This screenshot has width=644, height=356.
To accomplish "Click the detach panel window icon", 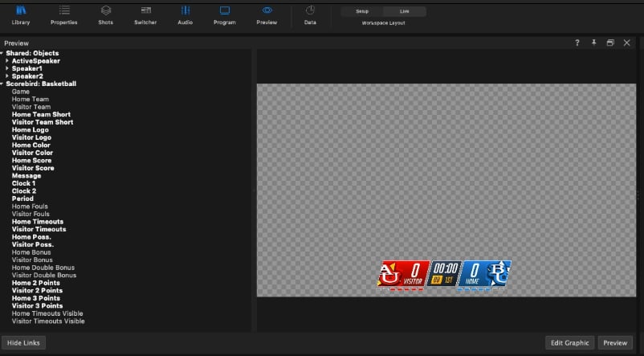I will point(610,43).
